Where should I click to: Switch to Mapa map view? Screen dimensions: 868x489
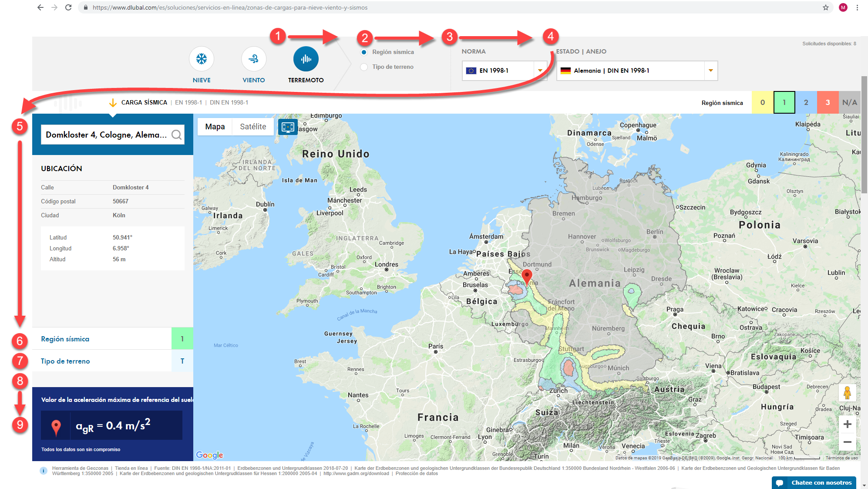[x=215, y=127]
